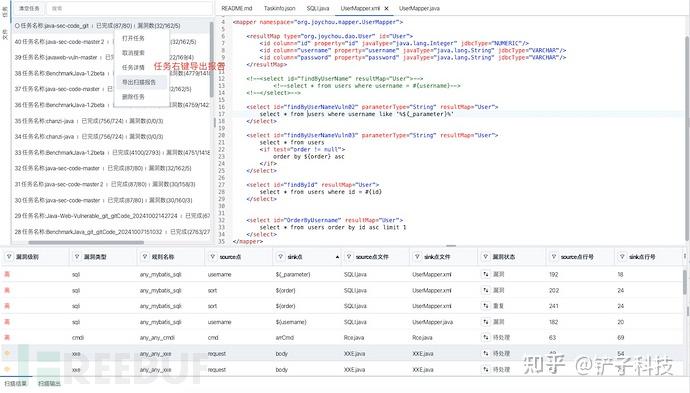Open filter for 漏洞类型 column
This screenshot has height=393, width=690.
click(x=77, y=257)
